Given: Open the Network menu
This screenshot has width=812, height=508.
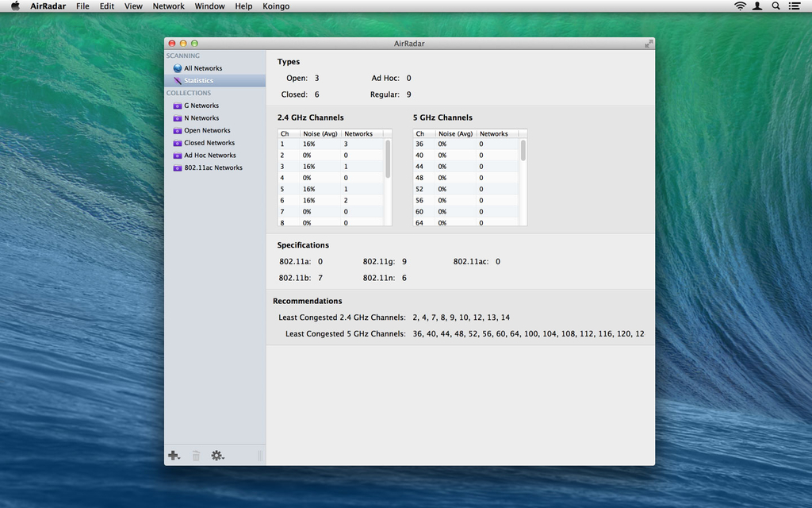Looking at the screenshot, I should coord(168,6).
